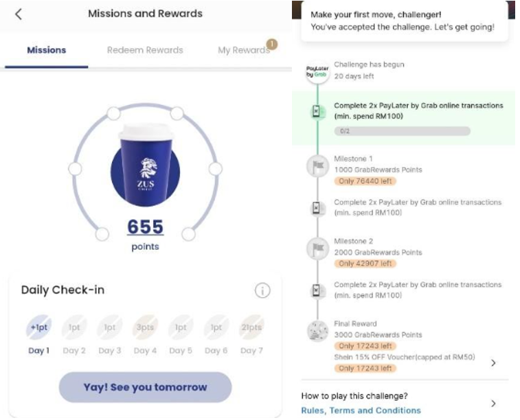
Task: Click the highlighted transaction step icon
Action: [x=317, y=112]
